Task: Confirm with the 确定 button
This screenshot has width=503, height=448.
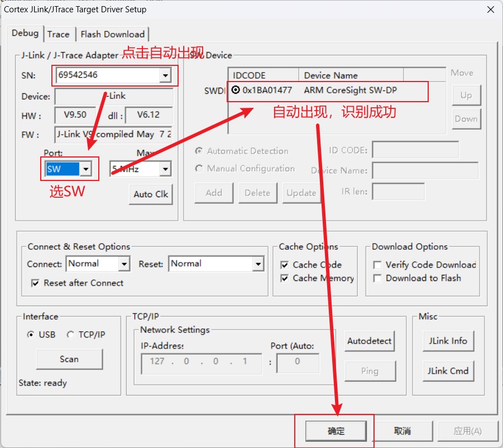Action: [x=336, y=431]
